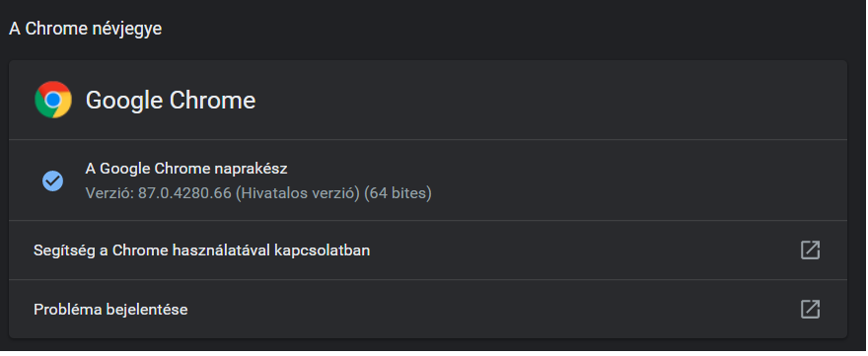Viewport: 868px width, 356px height.
Task: Select the Google Chrome product title
Action: (171, 101)
